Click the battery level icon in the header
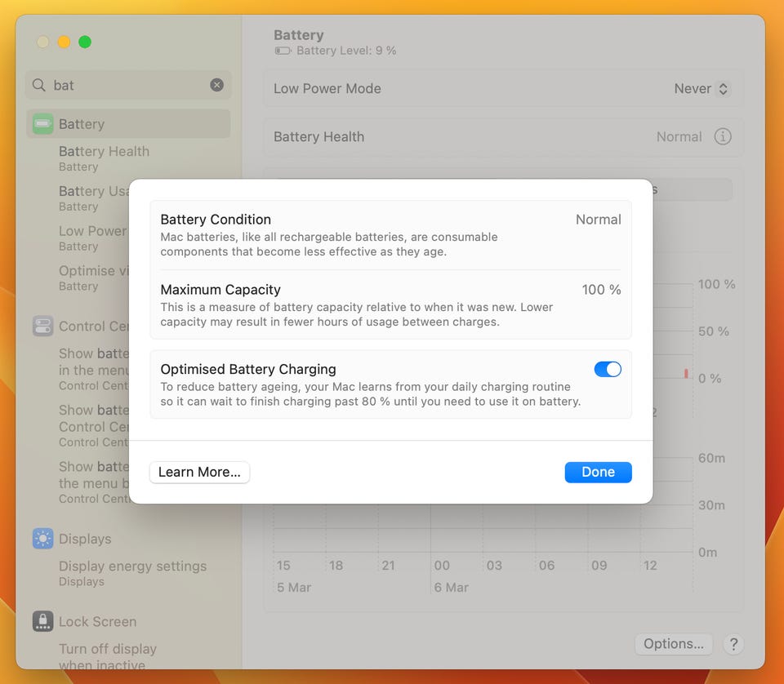Screen dimensions: 784x684 coord(283,51)
